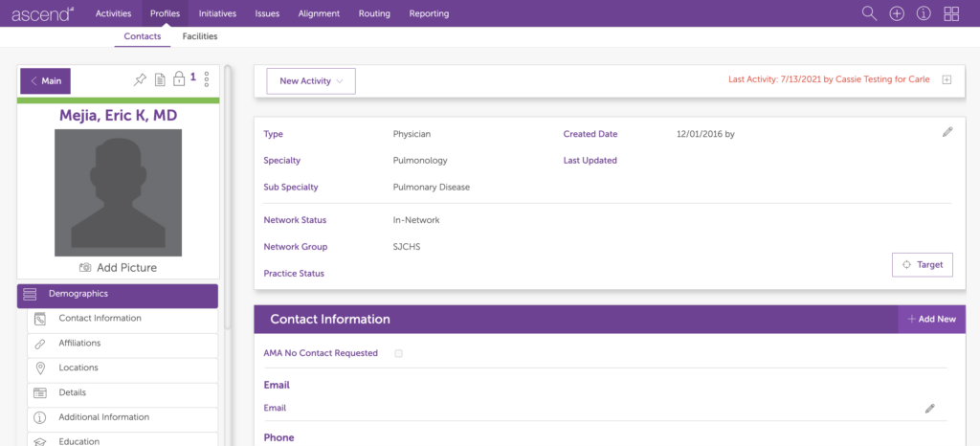980x446 pixels.
Task: Toggle AMA No Contact Requested checkbox
Action: tap(398, 353)
